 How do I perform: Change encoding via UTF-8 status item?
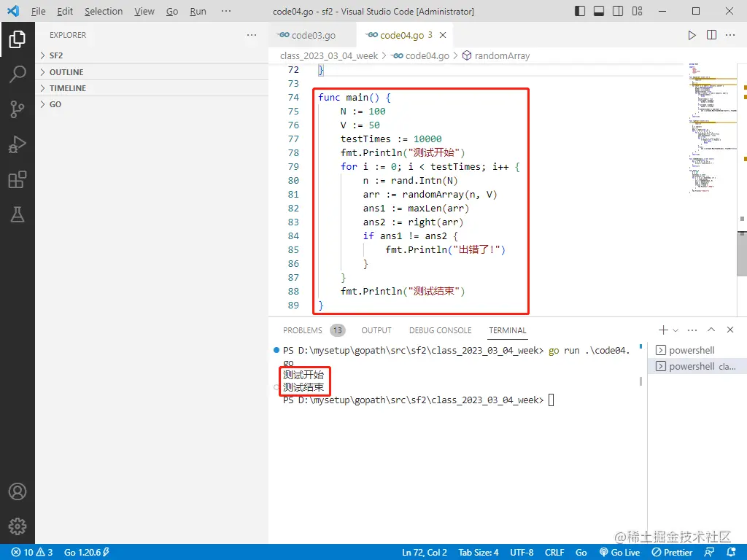[522, 553]
